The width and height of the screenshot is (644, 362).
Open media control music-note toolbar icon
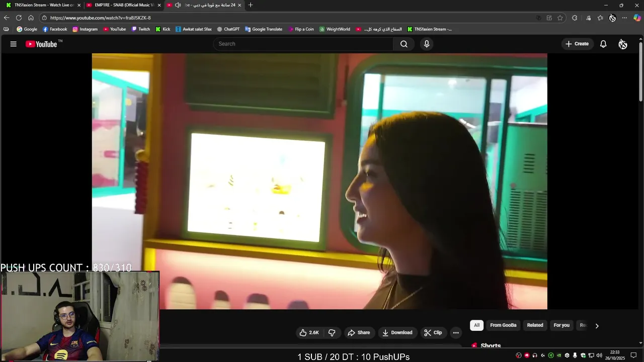(x=588, y=18)
